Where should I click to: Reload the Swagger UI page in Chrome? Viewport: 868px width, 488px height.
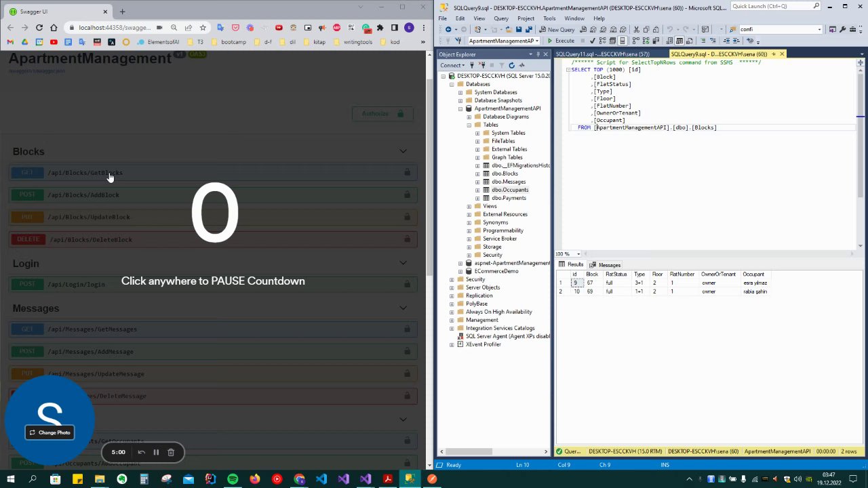click(39, 28)
